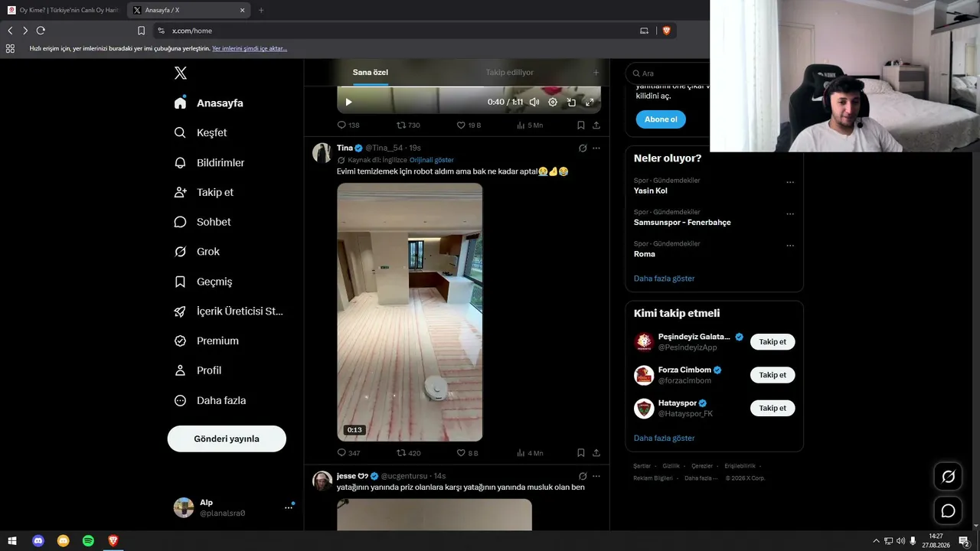Open Grok explain icon on Tina's post
This screenshot has height=551, width=980.
coord(583,148)
